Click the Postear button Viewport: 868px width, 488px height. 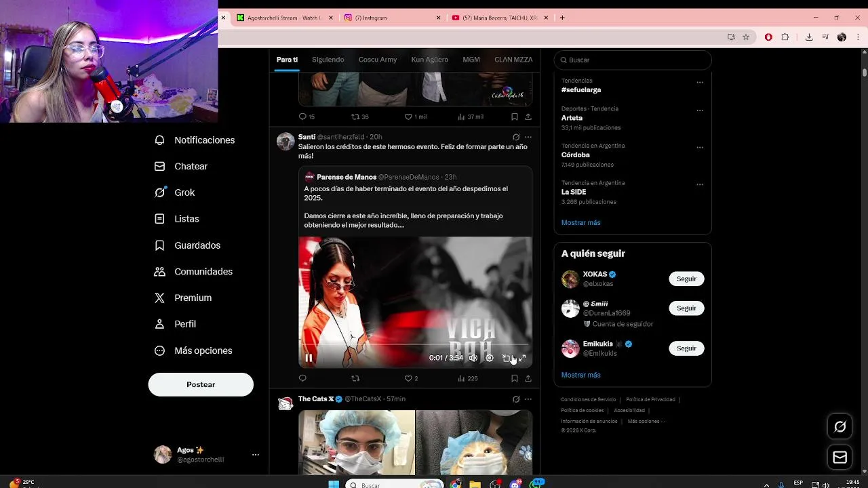point(201,384)
